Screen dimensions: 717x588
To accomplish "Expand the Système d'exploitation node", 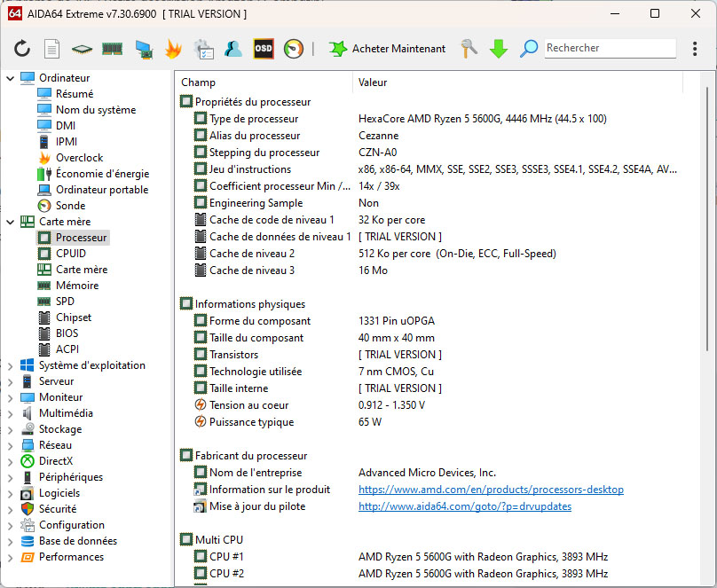I will point(10,366).
